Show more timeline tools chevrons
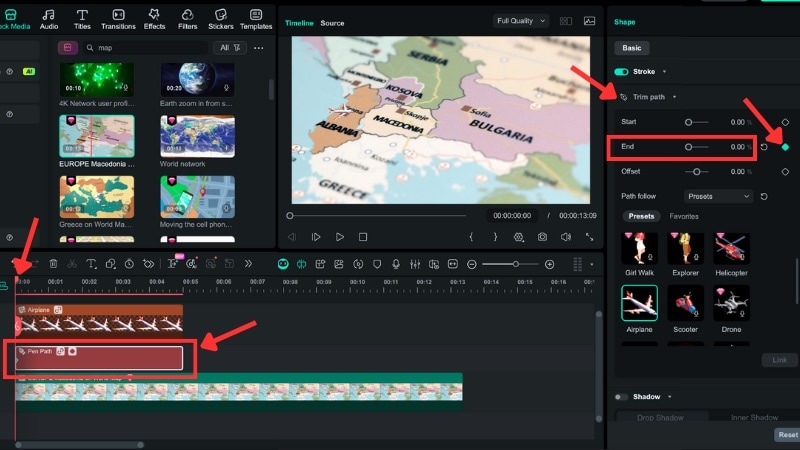This screenshot has height=450, width=800. 248,264
